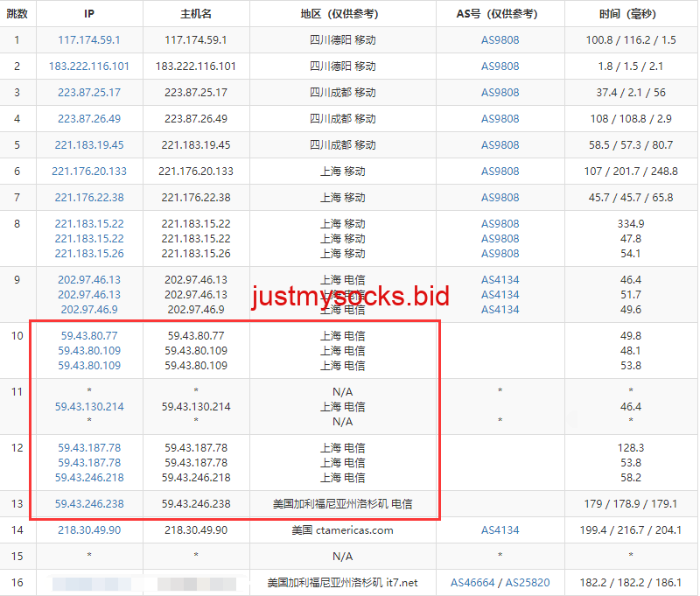The width and height of the screenshot is (700, 596).
Task: Click the 时间（毫秒） column header
Action: point(630,14)
